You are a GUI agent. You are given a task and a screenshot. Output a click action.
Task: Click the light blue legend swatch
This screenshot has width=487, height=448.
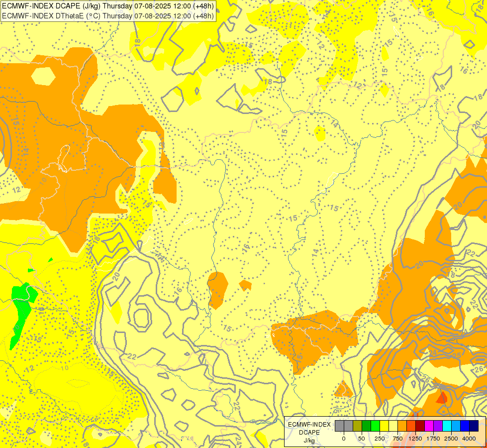pos(456,426)
